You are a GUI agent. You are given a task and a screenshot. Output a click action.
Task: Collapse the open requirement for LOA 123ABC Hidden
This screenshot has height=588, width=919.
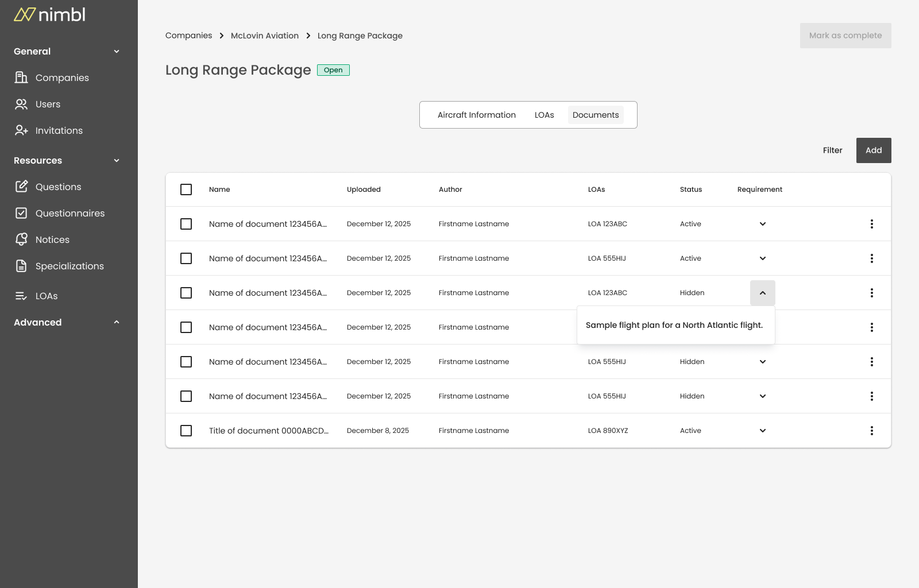point(763,293)
